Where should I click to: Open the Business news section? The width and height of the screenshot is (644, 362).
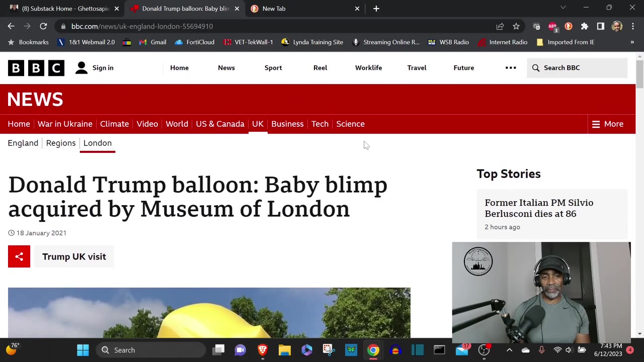[x=287, y=124]
